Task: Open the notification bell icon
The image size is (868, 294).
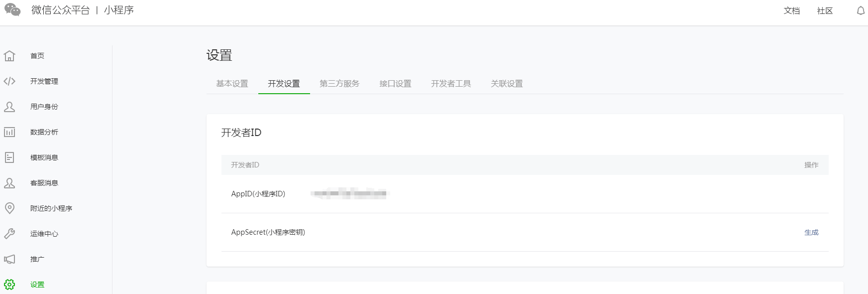Action: pyautogui.click(x=861, y=10)
